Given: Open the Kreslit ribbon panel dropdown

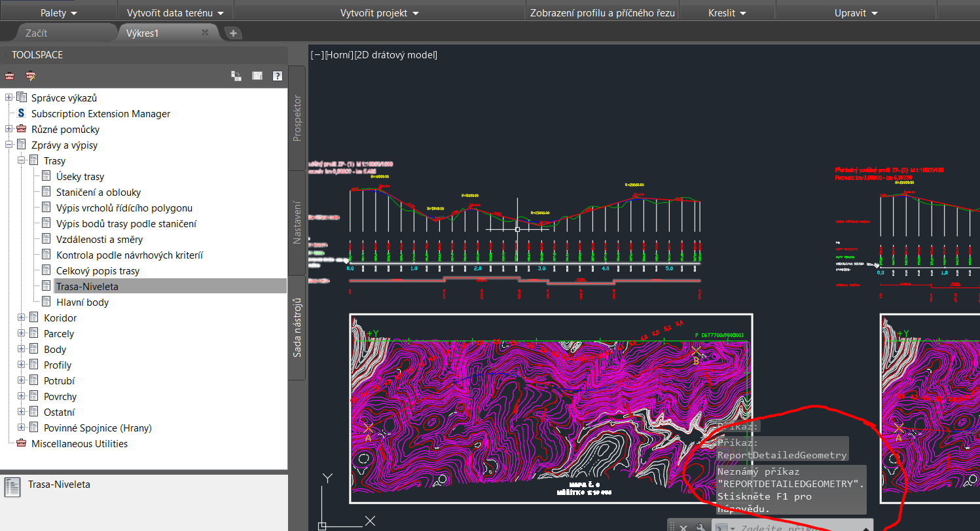Looking at the screenshot, I should [x=727, y=13].
